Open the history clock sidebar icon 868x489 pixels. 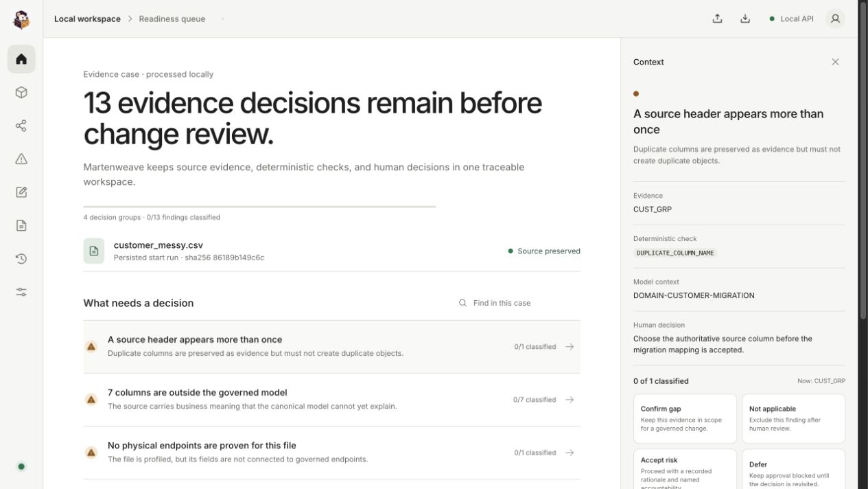pos(21,259)
